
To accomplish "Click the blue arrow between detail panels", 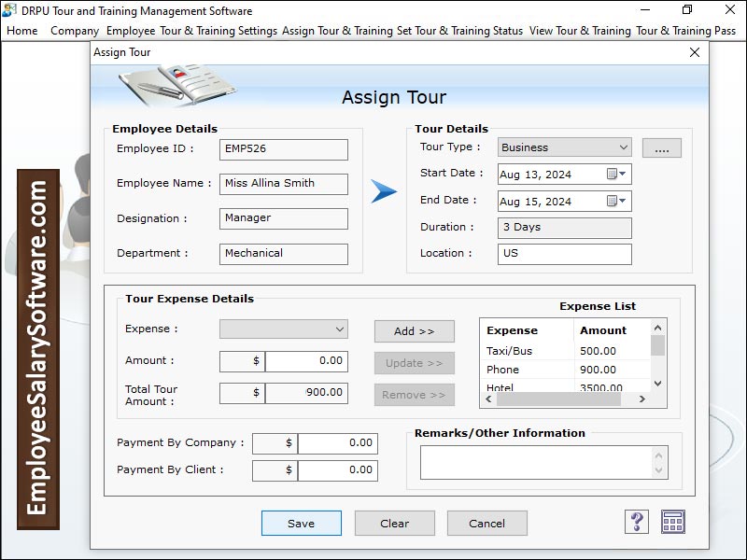I will click(x=384, y=191).
